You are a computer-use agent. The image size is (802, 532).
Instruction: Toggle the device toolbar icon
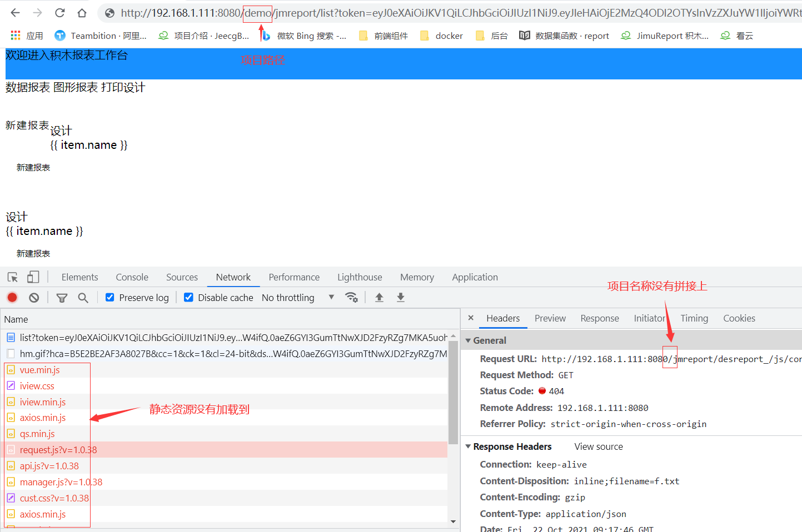tap(33, 277)
